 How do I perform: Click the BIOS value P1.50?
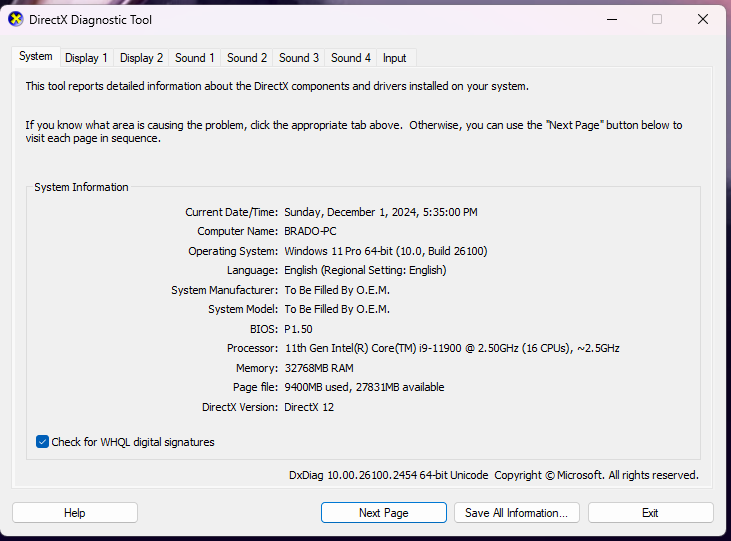pos(298,329)
